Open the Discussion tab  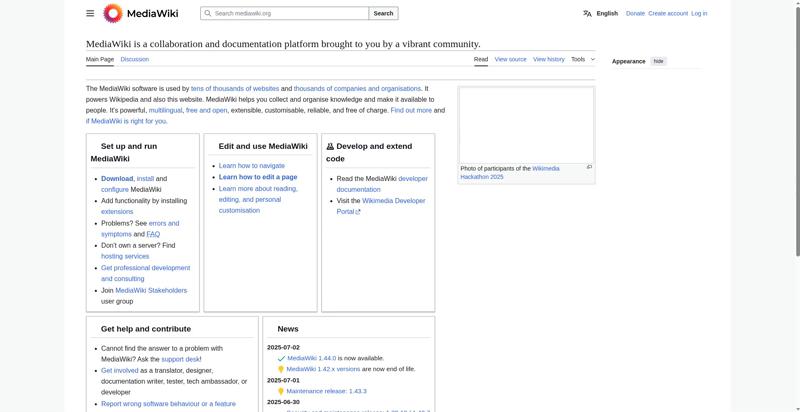pyautogui.click(x=135, y=59)
